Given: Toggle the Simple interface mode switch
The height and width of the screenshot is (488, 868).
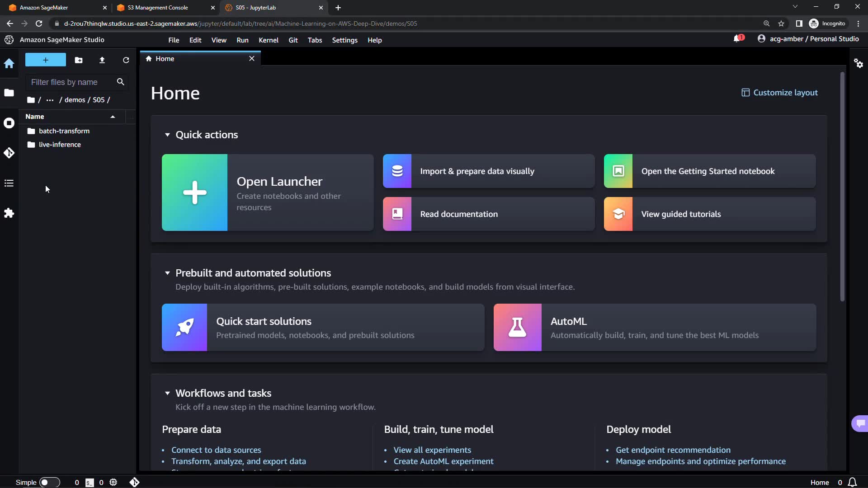Looking at the screenshot, I should click(49, 482).
